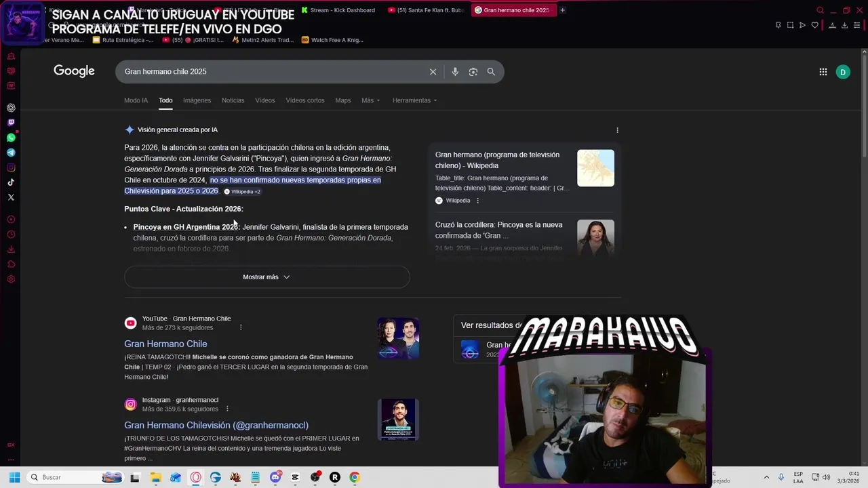Image resolution: width=868 pixels, height=488 pixels.
Task: Switch to Santa Fe Klan YouTube tab
Action: [x=426, y=10]
